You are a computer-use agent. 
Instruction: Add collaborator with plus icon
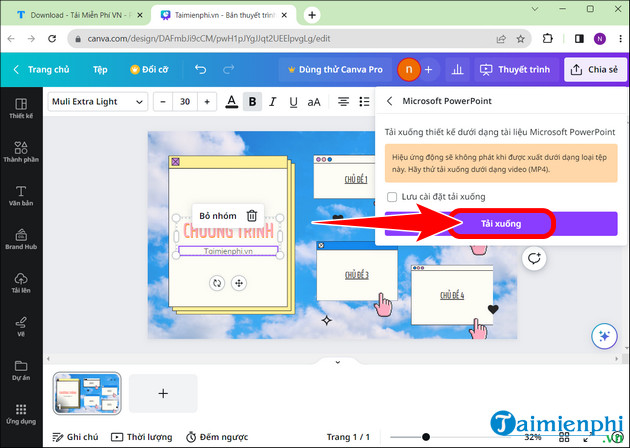click(428, 70)
